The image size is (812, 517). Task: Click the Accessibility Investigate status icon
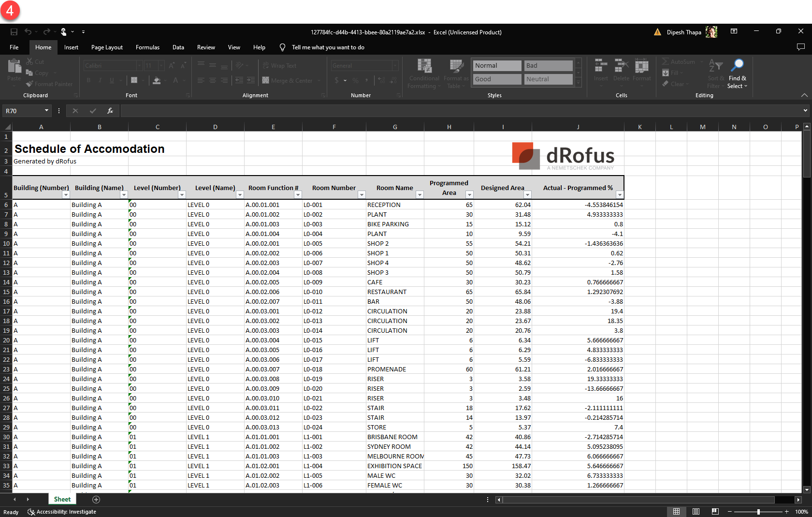pyautogui.click(x=31, y=512)
